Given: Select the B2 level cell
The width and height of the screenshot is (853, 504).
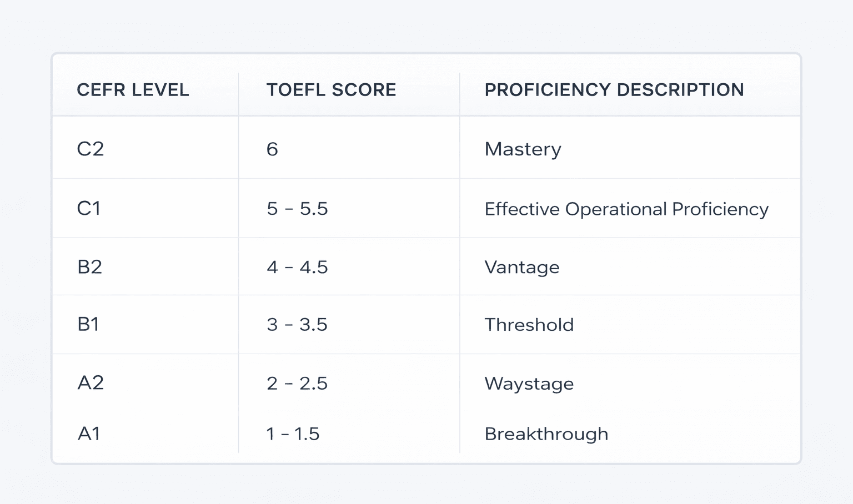Looking at the screenshot, I should [x=89, y=267].
